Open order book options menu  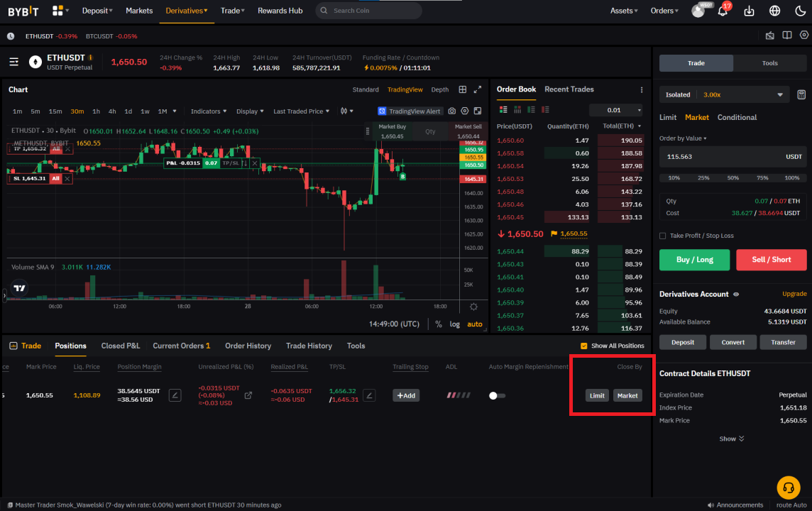pyautogui.click(x=642, y=89)
